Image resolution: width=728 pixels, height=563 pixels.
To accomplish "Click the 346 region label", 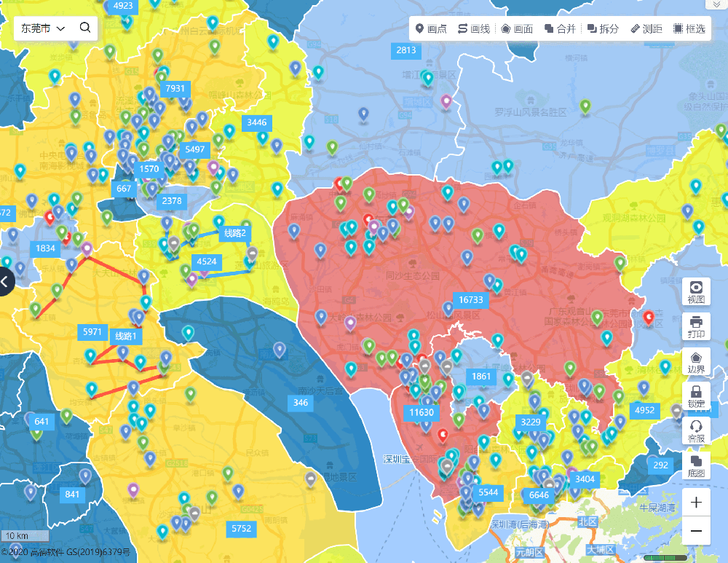I will pos(301,403).
